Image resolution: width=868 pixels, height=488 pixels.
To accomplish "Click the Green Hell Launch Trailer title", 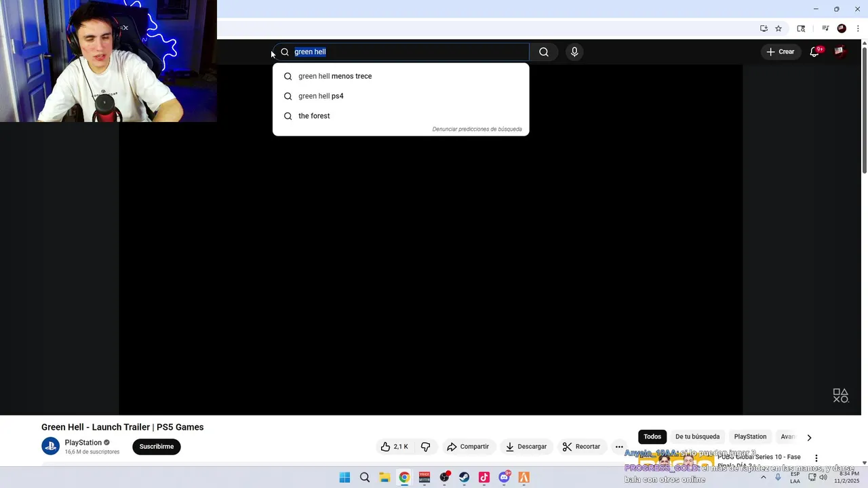I will (122, 427).
